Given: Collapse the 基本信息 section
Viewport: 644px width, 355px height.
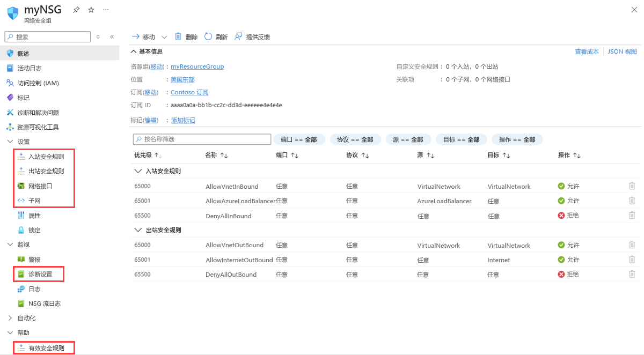Looking at the screenshot, I should [134, 51].
